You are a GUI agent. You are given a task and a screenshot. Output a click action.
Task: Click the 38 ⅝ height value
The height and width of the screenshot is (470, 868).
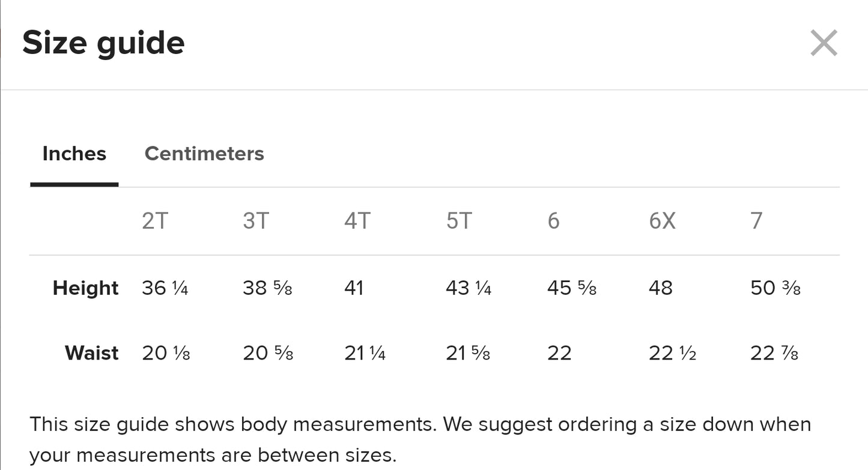pos(268,288)
